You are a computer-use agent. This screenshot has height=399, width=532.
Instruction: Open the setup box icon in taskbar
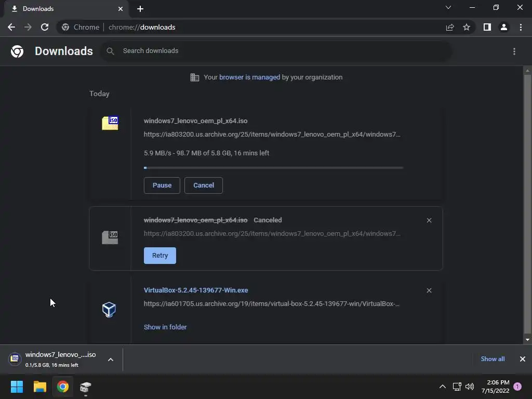point(86,387)
